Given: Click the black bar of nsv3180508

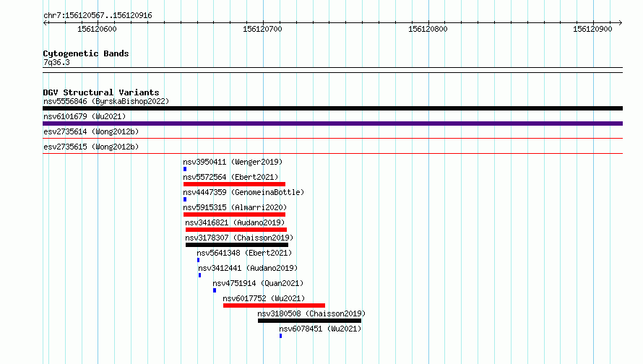Looking at the screenshot, I should click(x=310, y=321).
